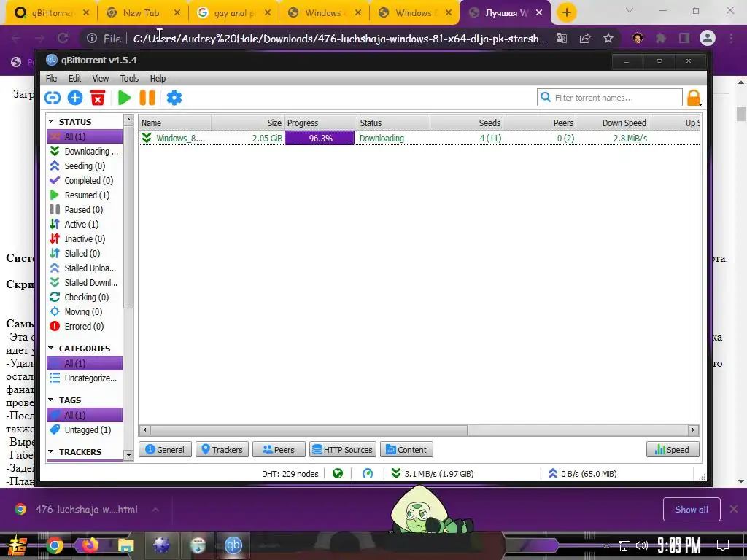Select the Resumed (1) filter

tap(85, 195)
